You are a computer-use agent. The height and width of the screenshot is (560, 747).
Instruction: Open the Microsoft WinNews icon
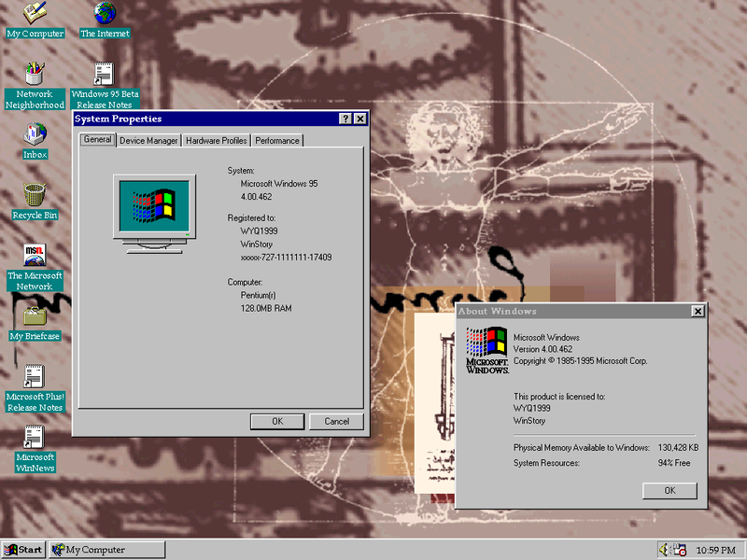[x=35, y=441]
